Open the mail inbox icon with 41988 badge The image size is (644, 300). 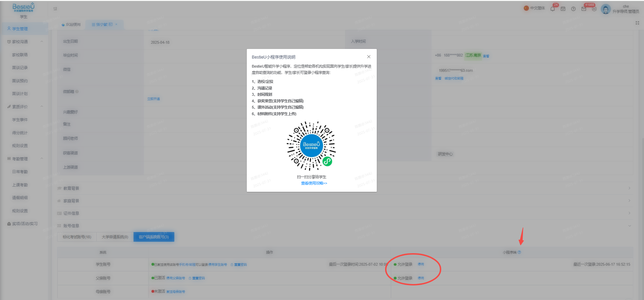[x=584, y=9]
